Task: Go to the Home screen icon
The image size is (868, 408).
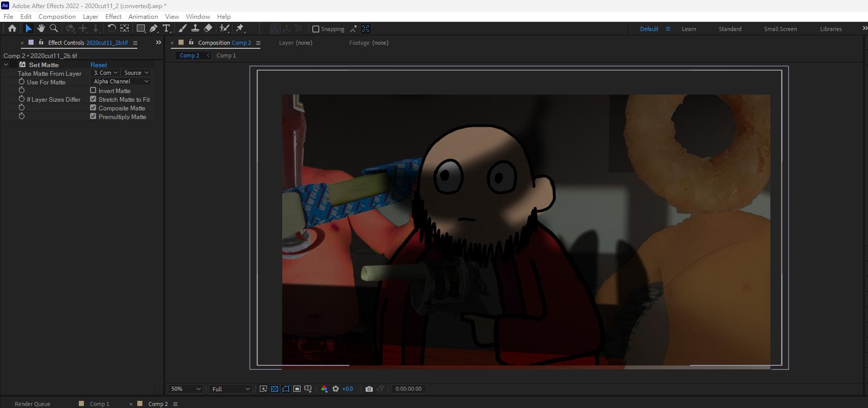Action: (12, 28)
